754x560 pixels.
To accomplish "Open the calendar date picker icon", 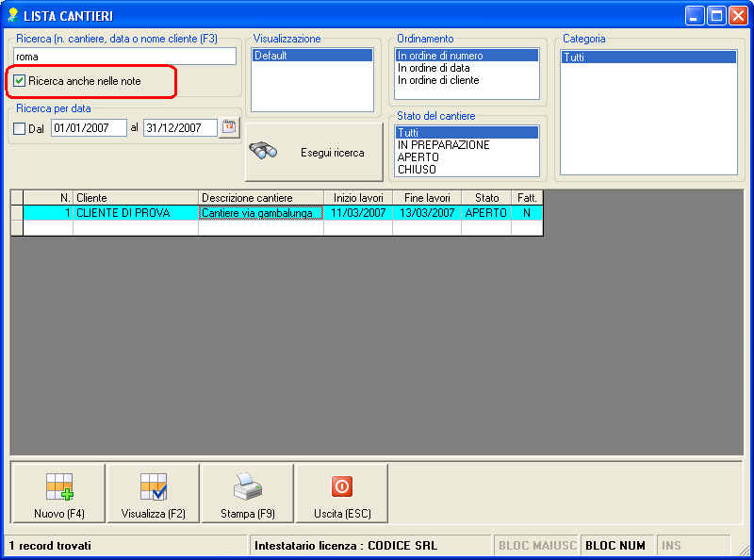I will click(229, 127).
